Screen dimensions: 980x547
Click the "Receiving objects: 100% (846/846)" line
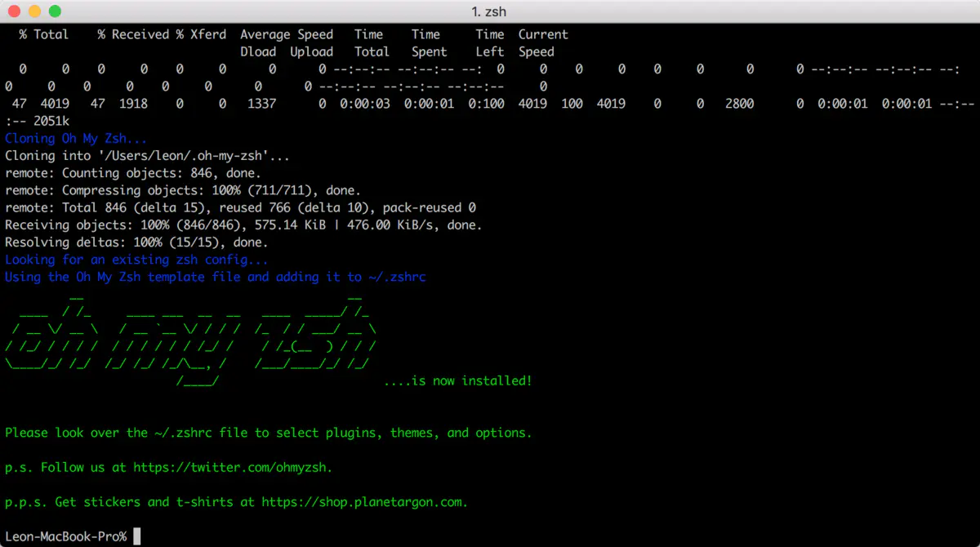243,225
